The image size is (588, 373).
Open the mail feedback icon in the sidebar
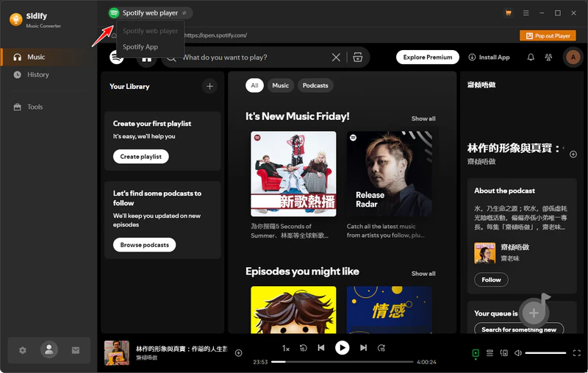click(76, 350)
